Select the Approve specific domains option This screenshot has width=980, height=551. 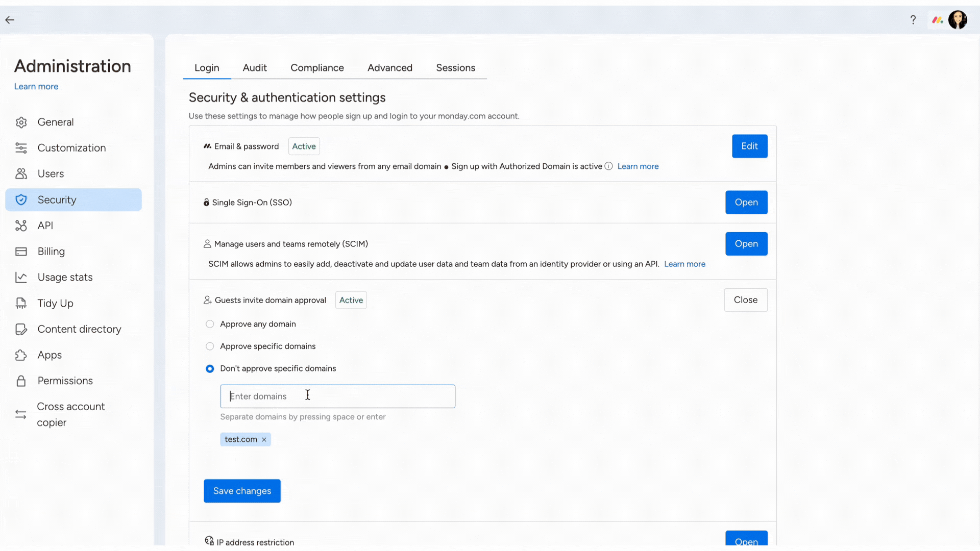click(x=210, y=346)
